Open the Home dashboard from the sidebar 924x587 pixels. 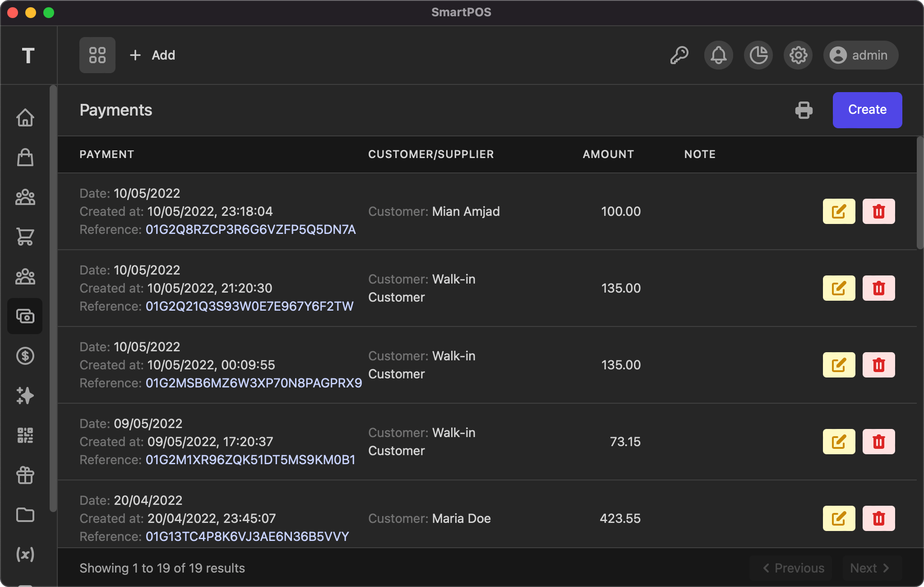click(x=25, y=117)
